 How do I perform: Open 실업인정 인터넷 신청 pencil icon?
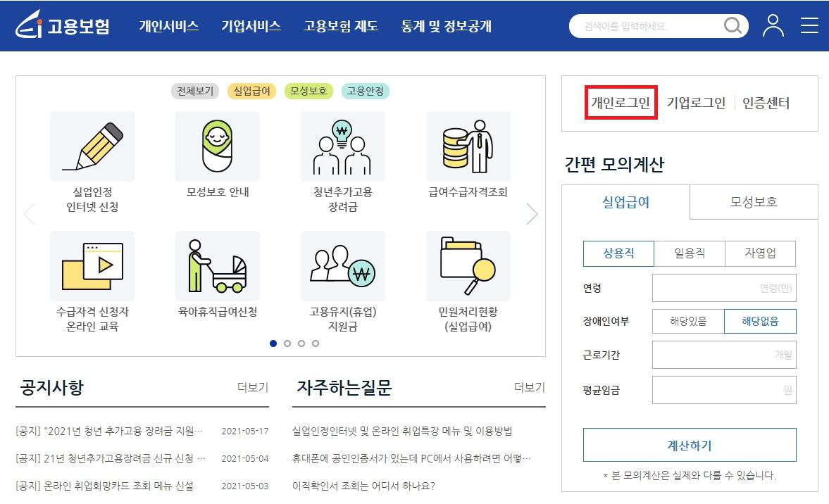point(92,146)
